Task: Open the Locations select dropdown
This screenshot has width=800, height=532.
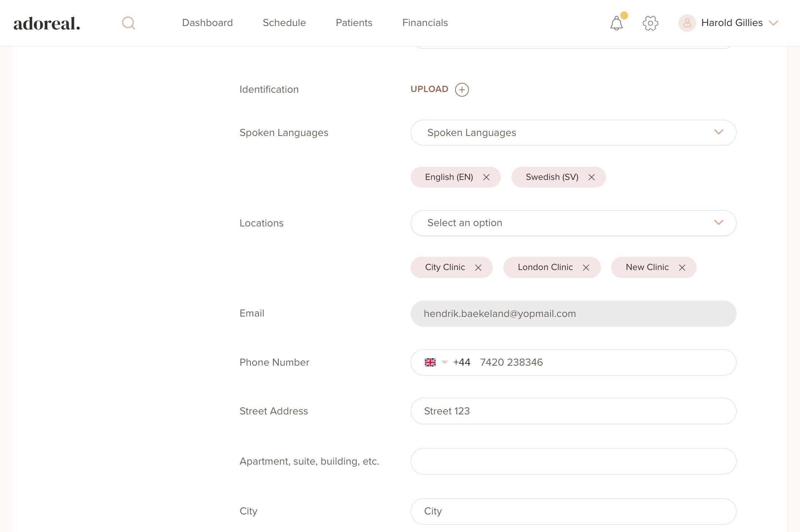Action: 573,223
